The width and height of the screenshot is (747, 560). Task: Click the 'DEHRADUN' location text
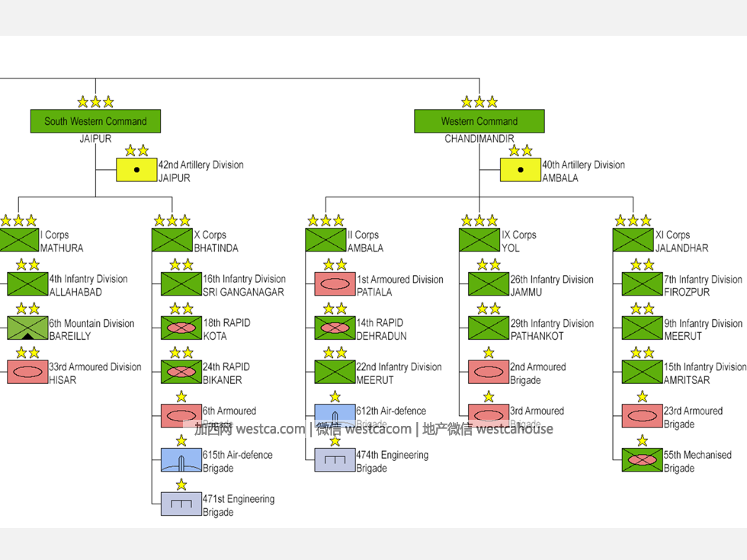point(382,336)
